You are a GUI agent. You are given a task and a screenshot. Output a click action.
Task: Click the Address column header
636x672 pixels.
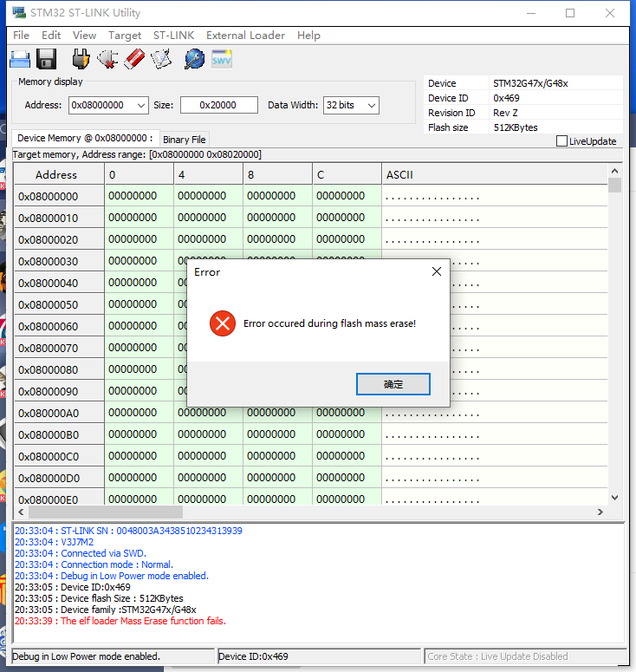point(59,175)
